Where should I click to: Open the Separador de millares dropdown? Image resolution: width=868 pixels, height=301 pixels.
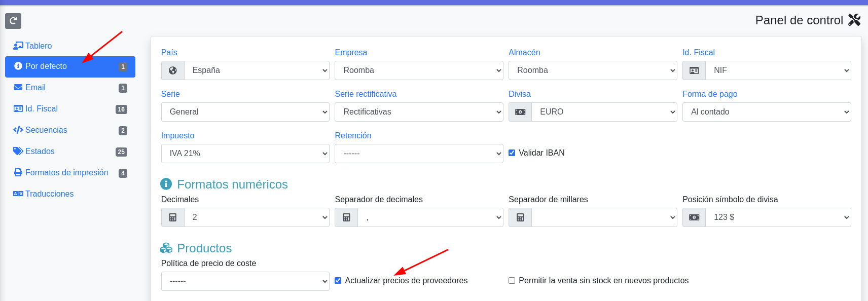[x=604, y=217]
